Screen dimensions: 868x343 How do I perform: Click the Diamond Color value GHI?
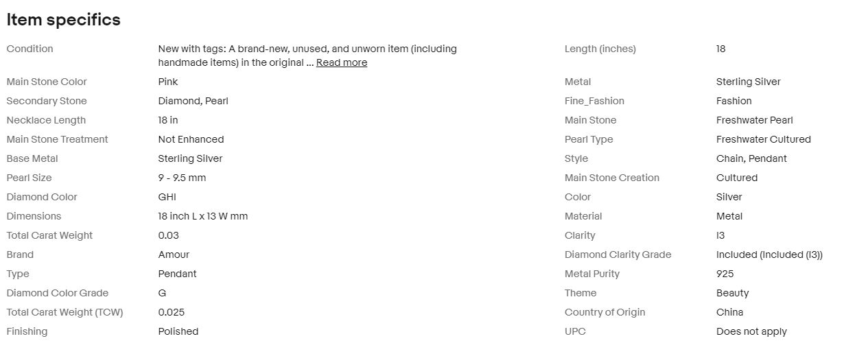point(167,197)
